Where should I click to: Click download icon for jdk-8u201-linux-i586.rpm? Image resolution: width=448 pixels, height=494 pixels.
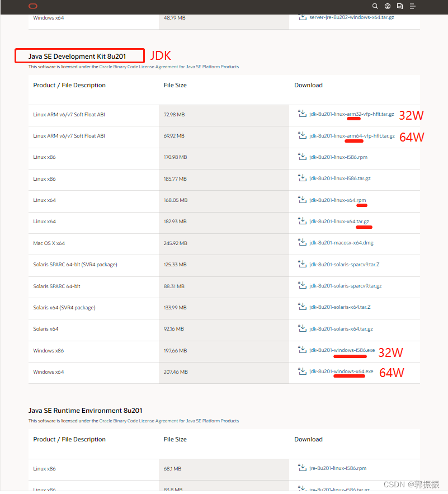(302, 156)
